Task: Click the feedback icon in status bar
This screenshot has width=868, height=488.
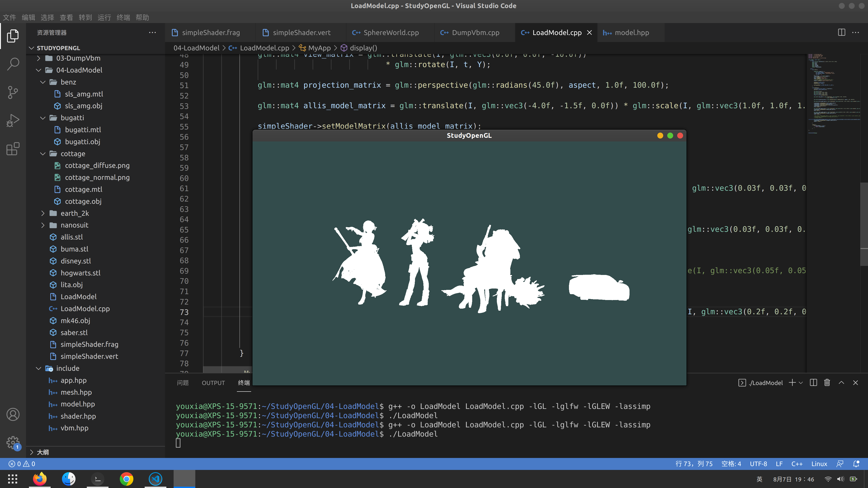Action: [840, 464]
